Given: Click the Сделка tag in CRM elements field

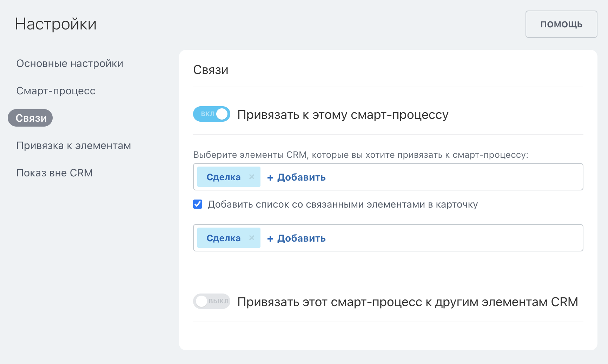Looking at the screenshot, I should coord(223,177).
